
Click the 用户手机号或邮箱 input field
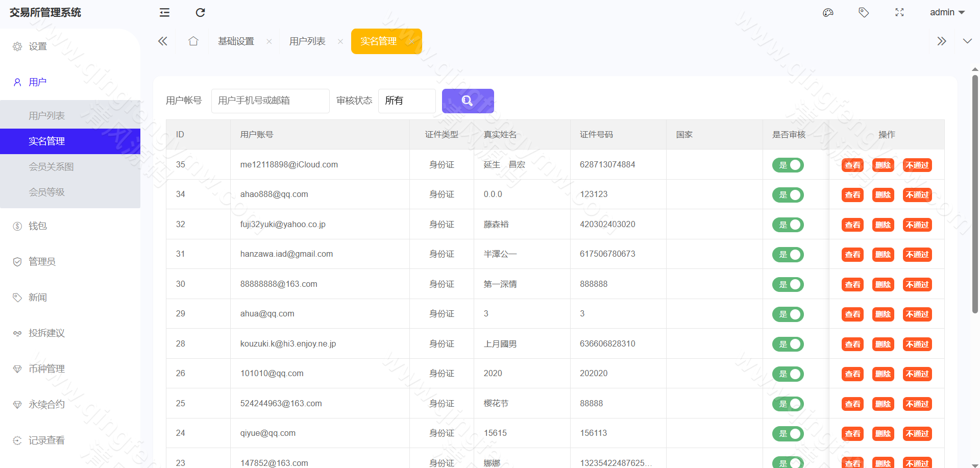(270, 101)
